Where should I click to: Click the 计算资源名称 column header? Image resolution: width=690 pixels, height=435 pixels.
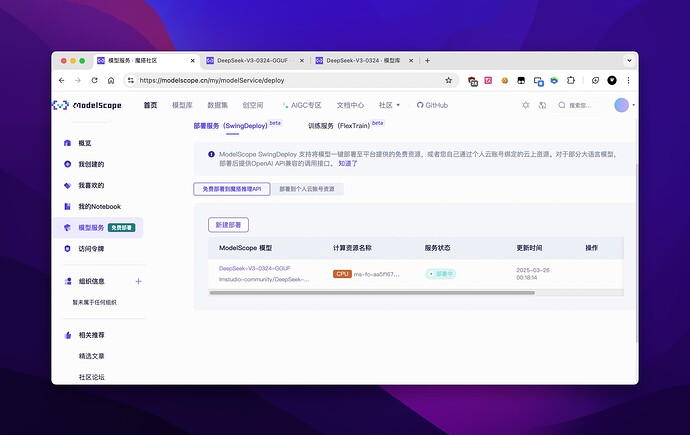click(x=352, y=248)
